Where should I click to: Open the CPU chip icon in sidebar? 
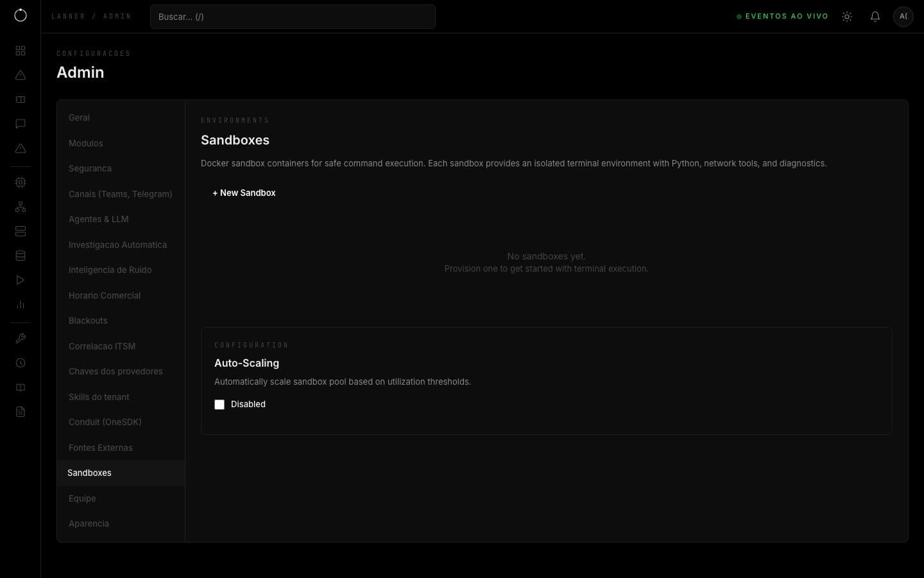point(21,182)
